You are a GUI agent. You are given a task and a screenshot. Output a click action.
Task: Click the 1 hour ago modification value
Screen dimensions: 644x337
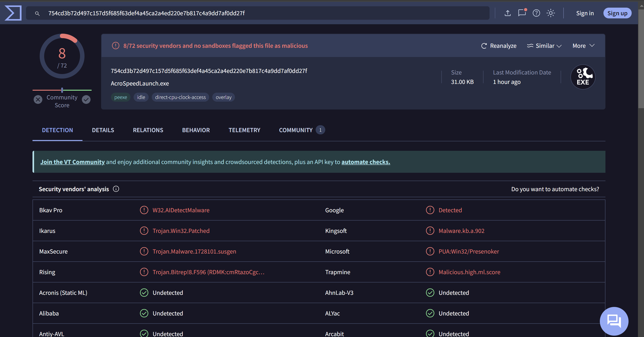coord(507,82)
